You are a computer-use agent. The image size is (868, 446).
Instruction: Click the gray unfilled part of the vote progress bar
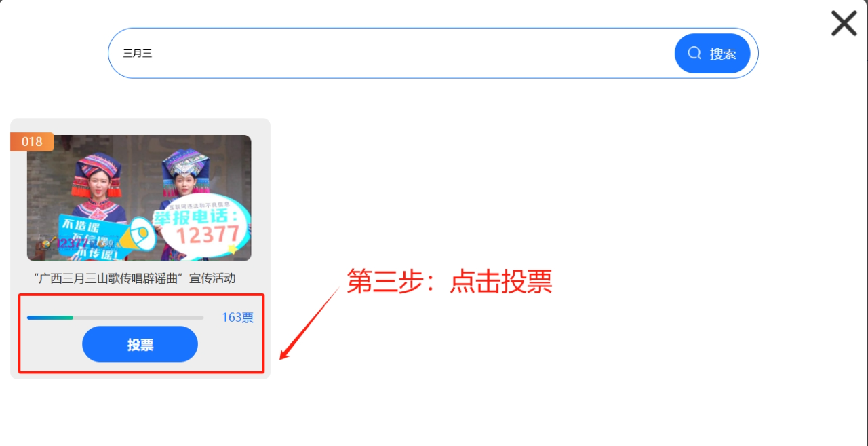tap(138, 317)
